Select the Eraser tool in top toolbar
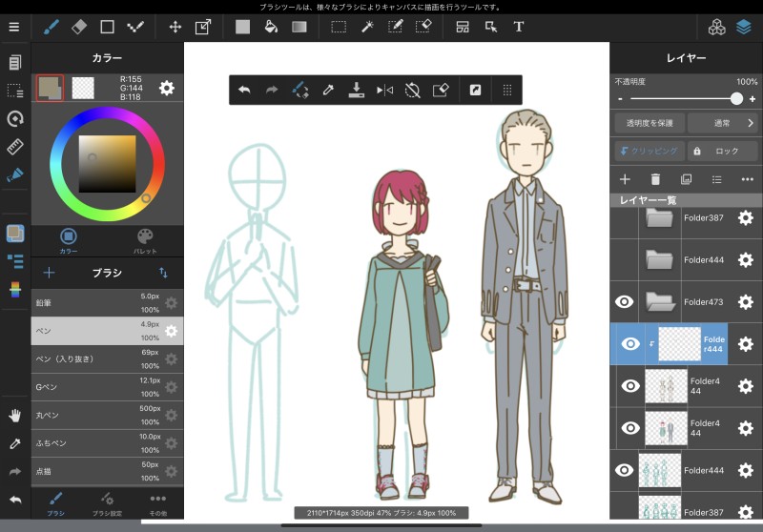 pyautogui.click(x=79, y=27)
